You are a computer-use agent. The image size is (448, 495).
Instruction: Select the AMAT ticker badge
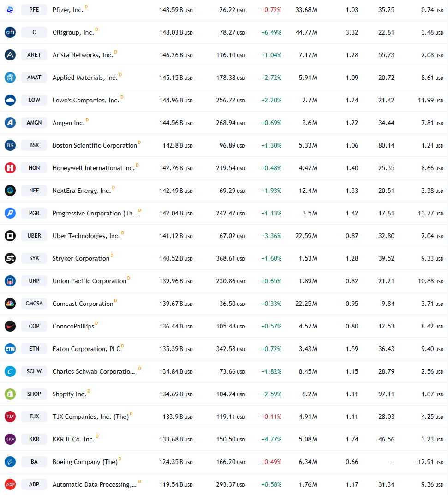(34, 78)
